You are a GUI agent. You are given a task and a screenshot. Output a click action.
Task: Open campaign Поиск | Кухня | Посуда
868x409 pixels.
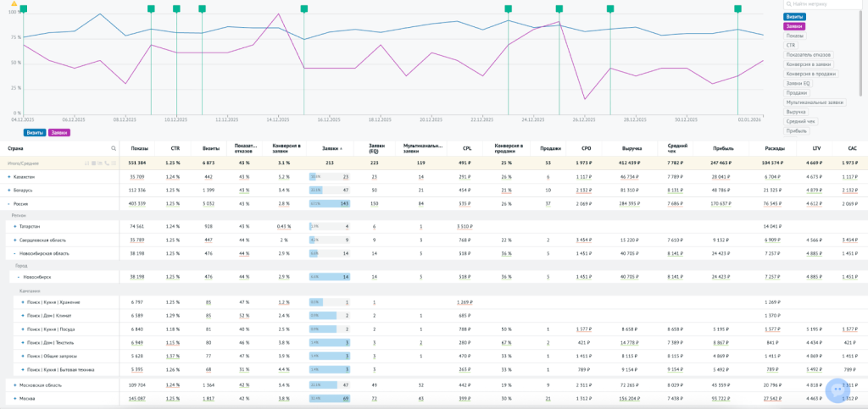pyautogui.click(x=49, y=329)
